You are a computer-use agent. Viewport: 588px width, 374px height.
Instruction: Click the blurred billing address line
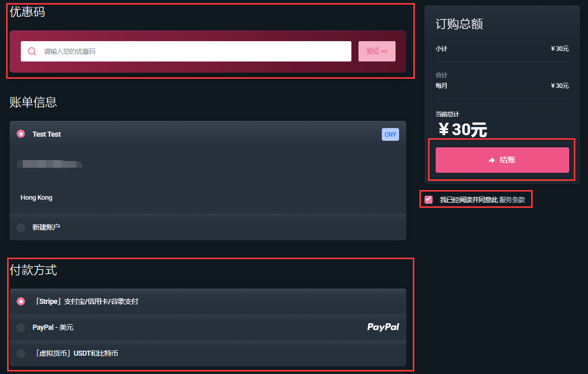[49, 164]
